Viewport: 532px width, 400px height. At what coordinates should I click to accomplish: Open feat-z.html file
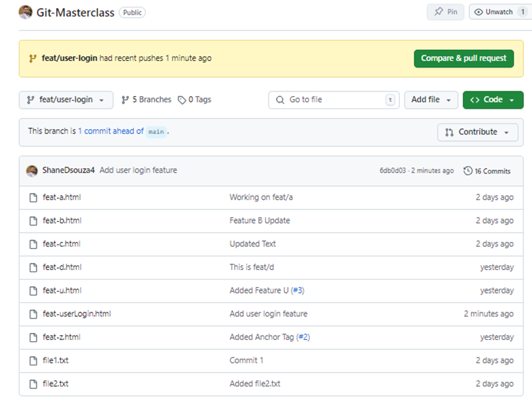click(x=62, y=337)
